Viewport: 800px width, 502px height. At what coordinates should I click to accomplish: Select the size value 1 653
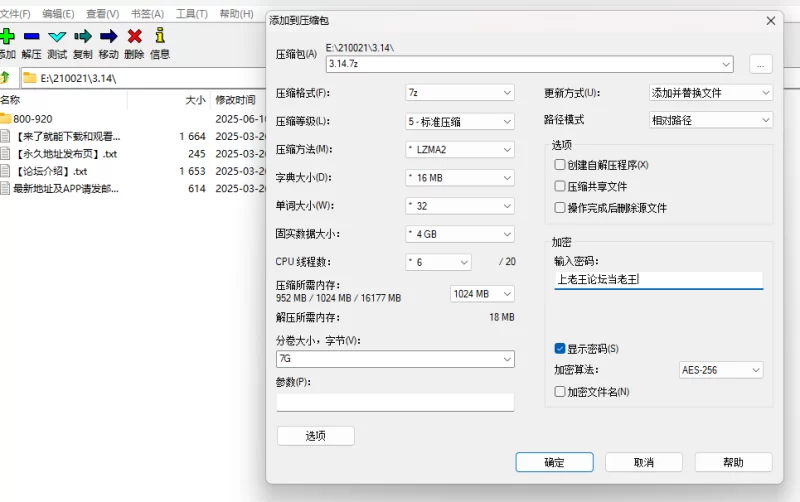(x=192, y=171)
